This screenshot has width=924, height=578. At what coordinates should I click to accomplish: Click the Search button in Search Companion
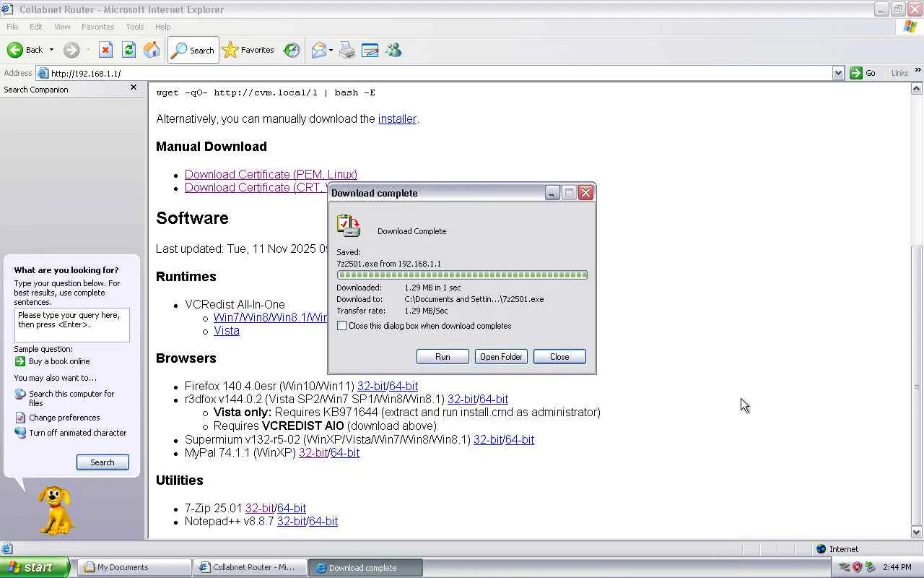point(103,462)
